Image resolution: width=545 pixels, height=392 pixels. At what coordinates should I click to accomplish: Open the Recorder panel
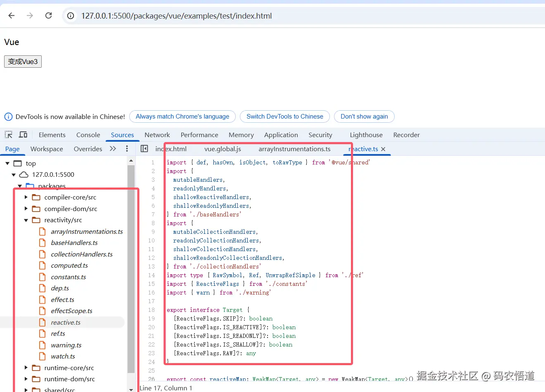point(407,135)
